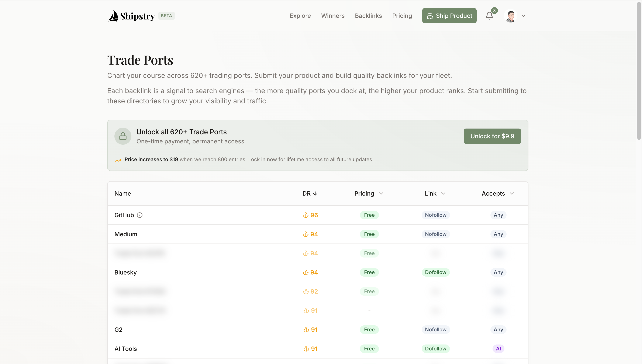
Task: Expand the Accepts column filter dropdown
Action: pyautogui.click(x=512, y=193)
